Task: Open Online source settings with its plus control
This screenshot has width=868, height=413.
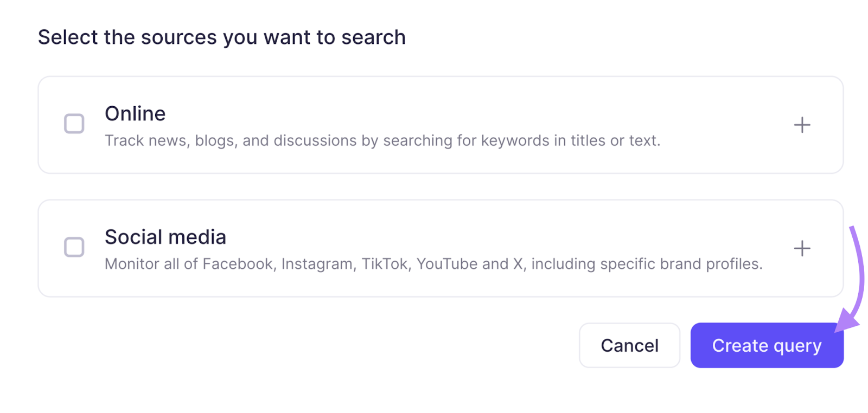Action: (801, 125)
